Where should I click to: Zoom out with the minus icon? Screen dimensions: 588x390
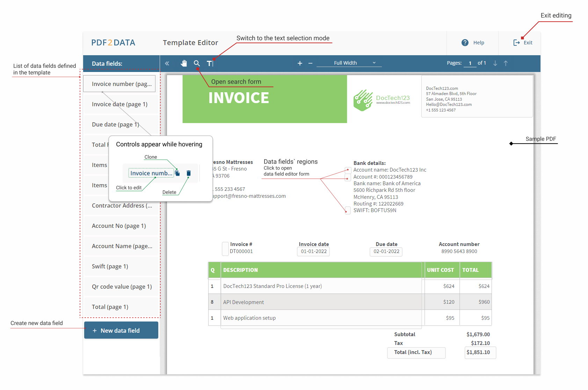click(310, 63)
